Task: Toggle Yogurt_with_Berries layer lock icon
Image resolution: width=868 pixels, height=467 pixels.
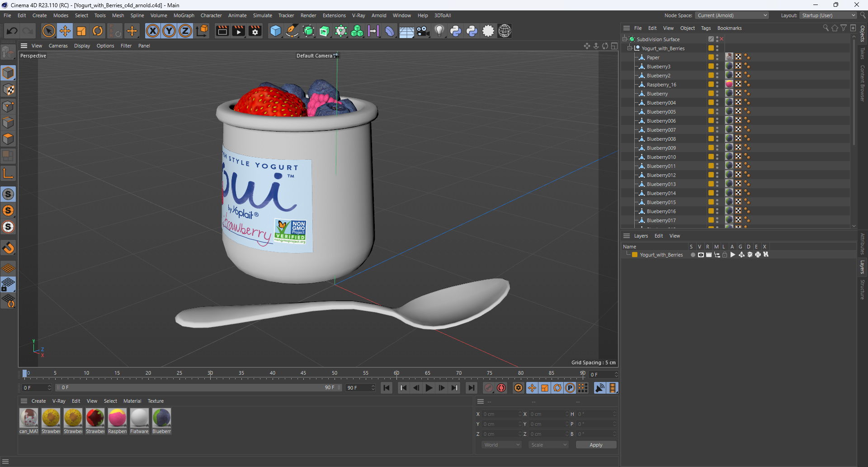Action: pyautogui.click(x=725, y=255)
